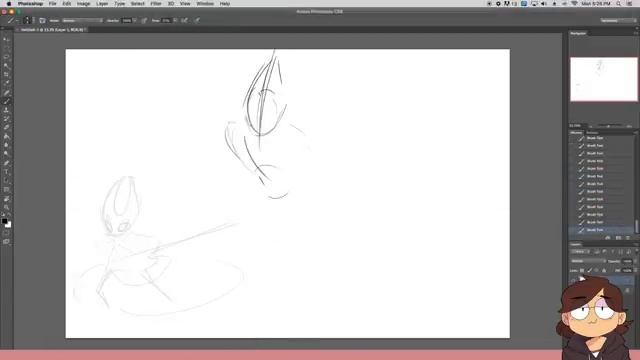Image resolution: width=640 pixels, height=360 pixels.
Task: Toggle Quick Mask mode
Action: click(x=6, y=233)
